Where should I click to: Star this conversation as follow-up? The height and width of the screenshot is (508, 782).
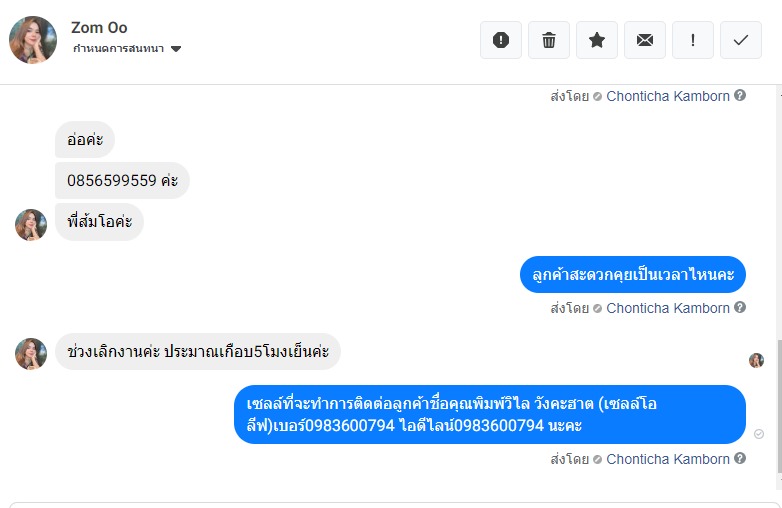tap(597, 40)
